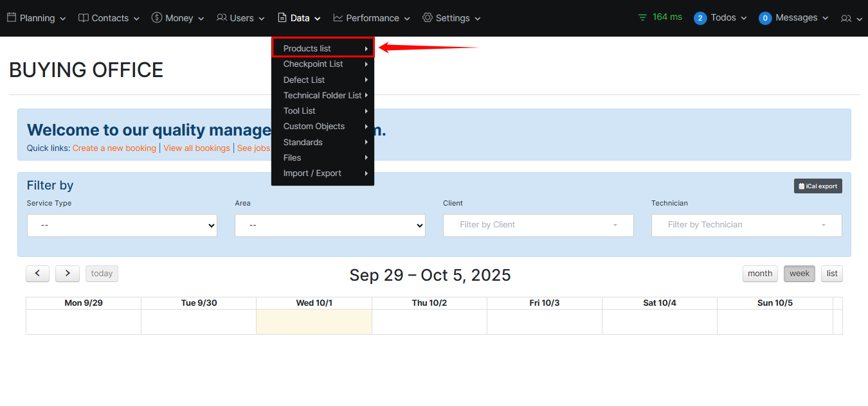This screenshot has width=868, height=406.
Task: Open the Planning calendar menu
Action: [37, 18]
